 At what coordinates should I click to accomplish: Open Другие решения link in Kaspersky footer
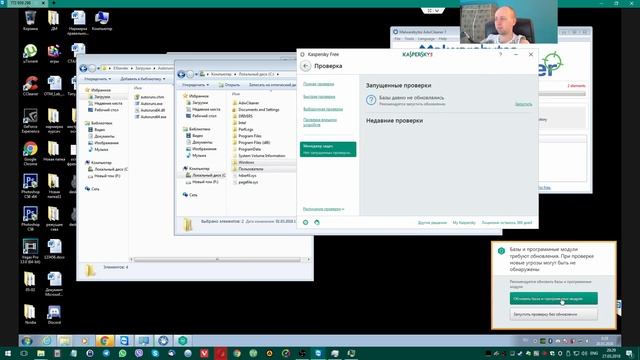pyautogui.click(x=432, y=223)
